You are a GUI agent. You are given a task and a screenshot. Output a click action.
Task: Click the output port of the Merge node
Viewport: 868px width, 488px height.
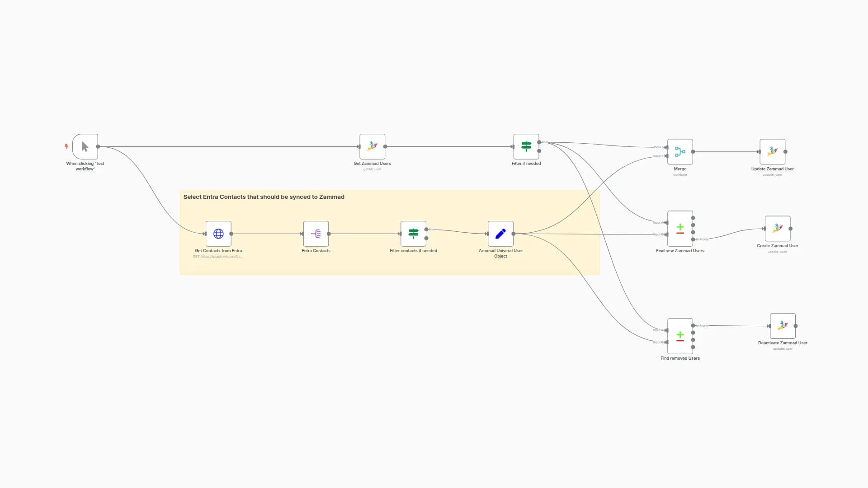tap(693, 152)
